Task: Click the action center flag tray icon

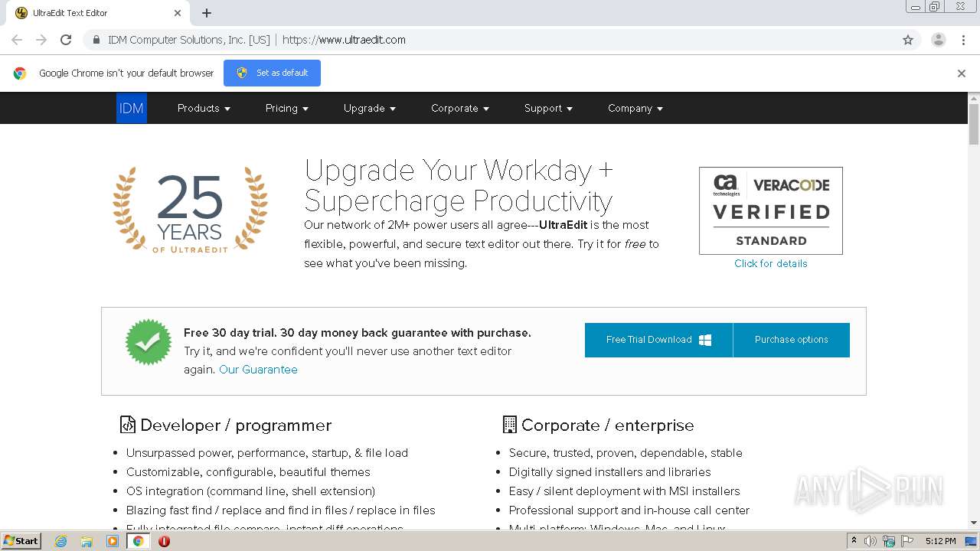Action: 907,541
